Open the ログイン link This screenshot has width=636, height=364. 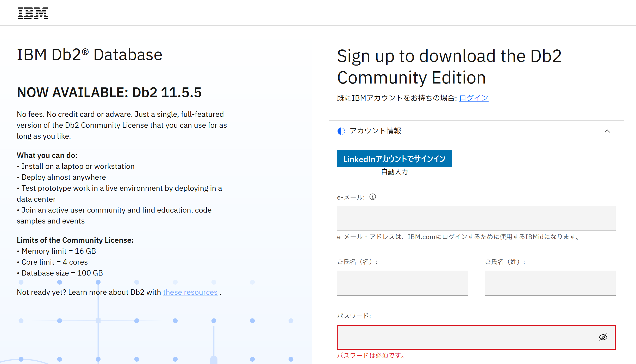(473, 98)
